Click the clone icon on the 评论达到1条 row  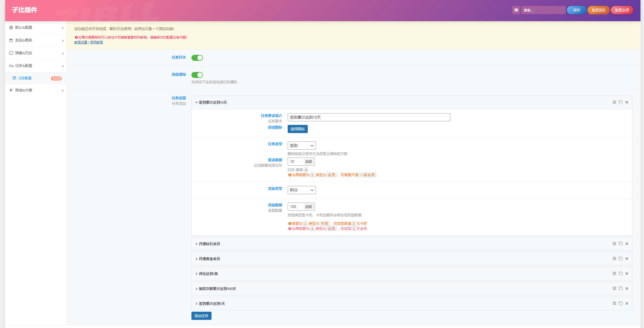click(620, 273)
